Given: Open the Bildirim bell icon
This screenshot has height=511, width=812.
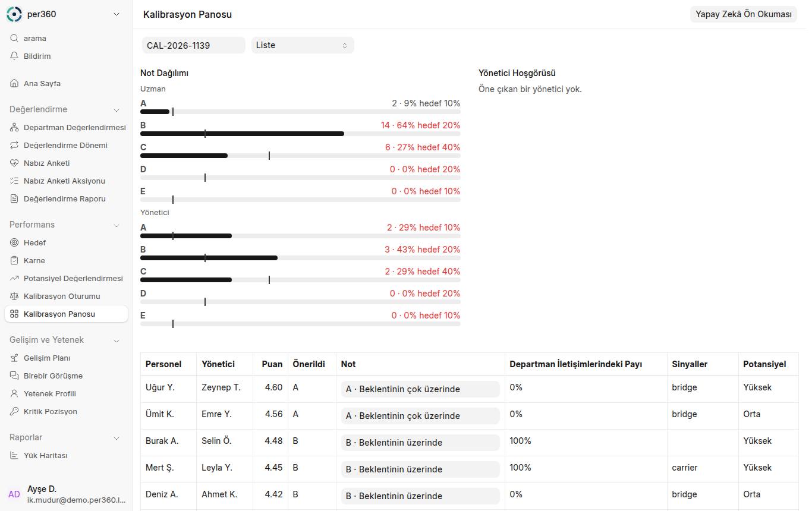Looking at the screenshot, I should 14,56.
